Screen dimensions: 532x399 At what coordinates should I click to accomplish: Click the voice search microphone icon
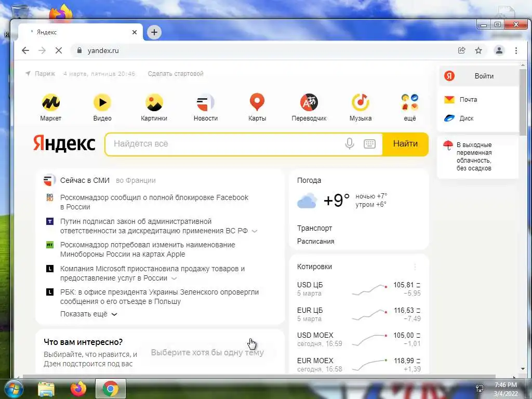pyautogui.click(x=350, y=144)
